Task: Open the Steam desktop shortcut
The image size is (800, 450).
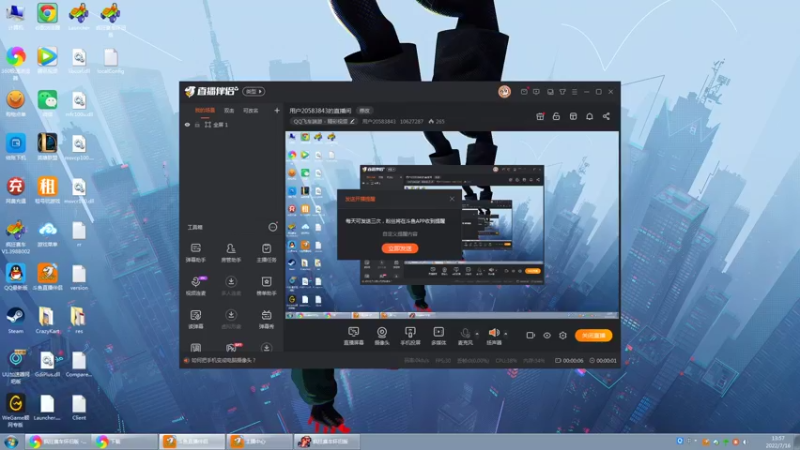Action: coord(15,320)
